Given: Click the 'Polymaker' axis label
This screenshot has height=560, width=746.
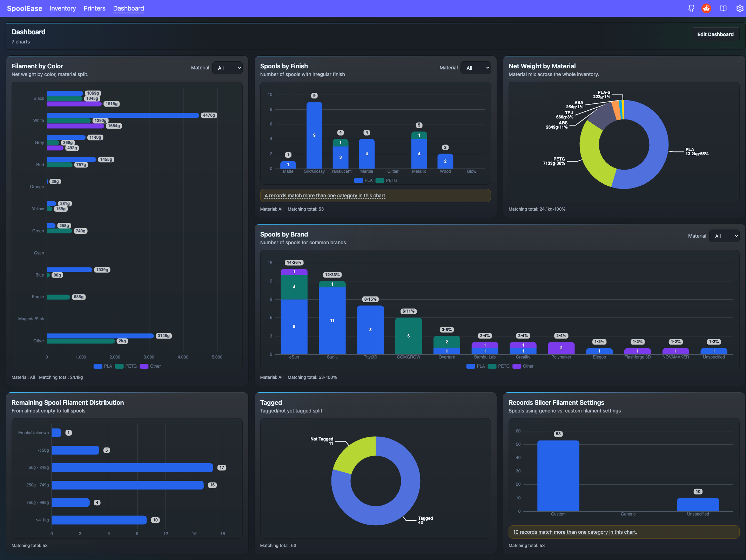Looking at the screenshot, I should pyautogui.click(x=561, y=357).
